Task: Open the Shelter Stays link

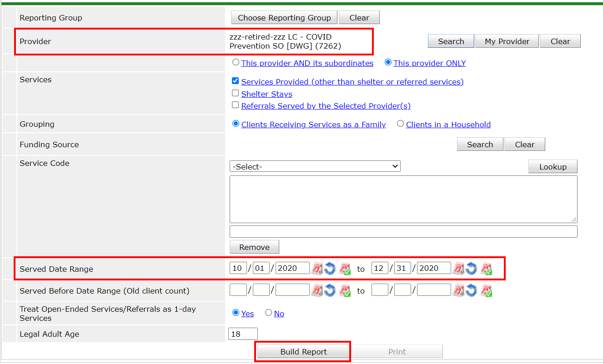Action: [x=266, y=94]
